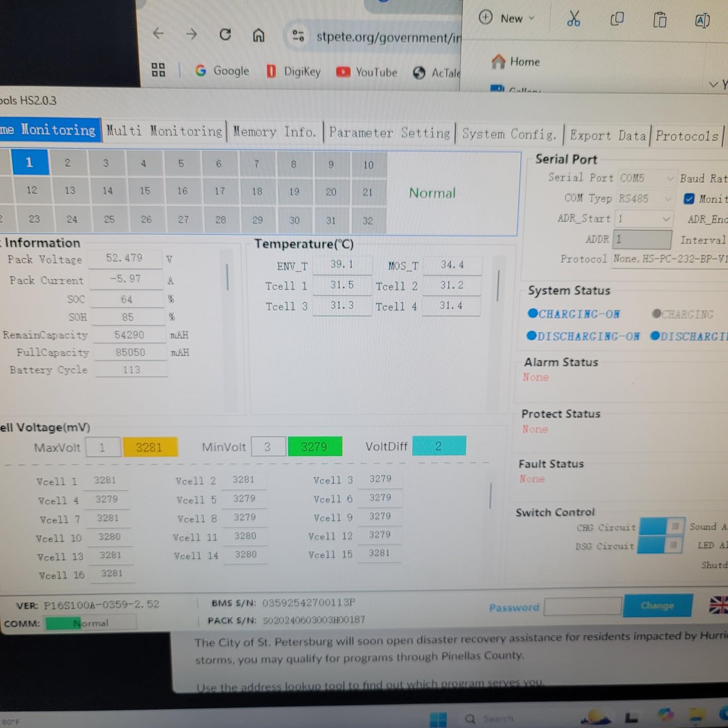Click the temperature panel scrollbar

[x=498, y=285]
